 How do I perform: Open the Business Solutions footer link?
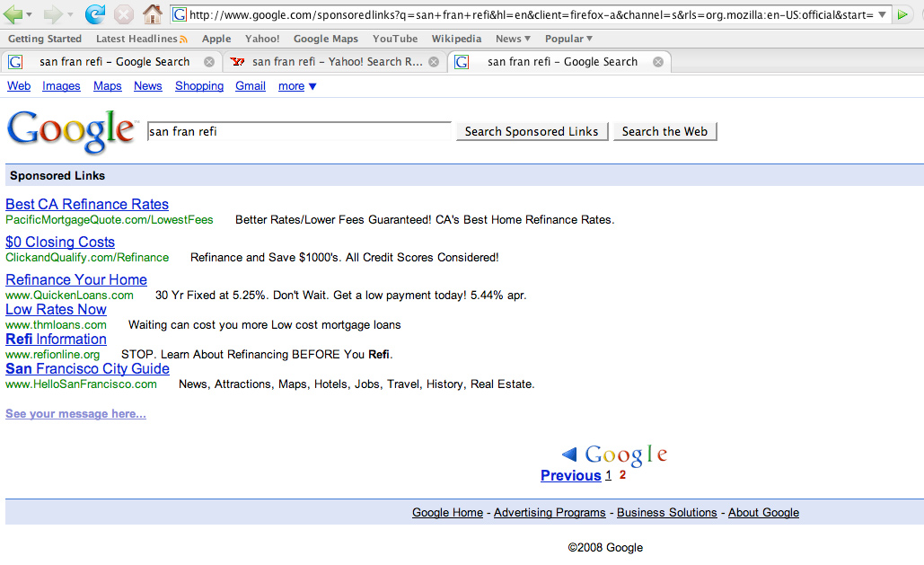[x=667, y=513]
